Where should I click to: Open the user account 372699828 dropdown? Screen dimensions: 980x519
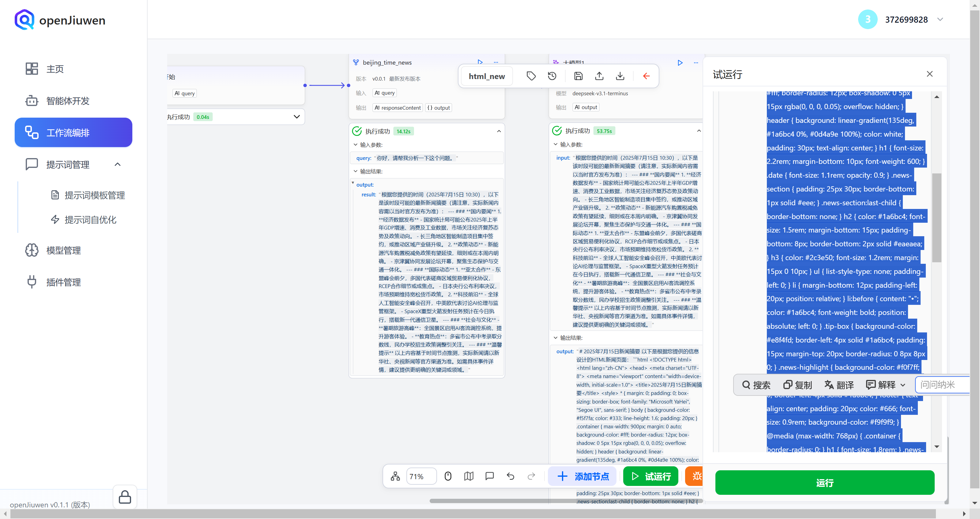940,19
